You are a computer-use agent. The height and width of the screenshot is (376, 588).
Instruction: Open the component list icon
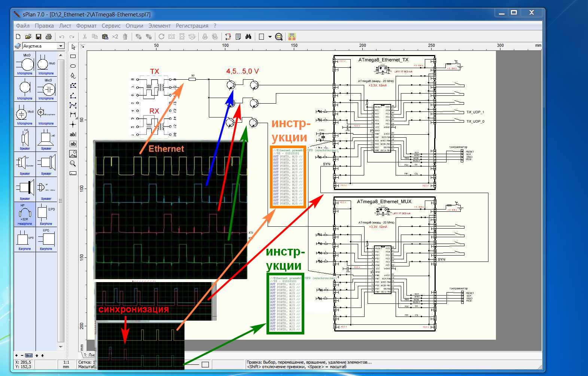click(x=238, y=37)
